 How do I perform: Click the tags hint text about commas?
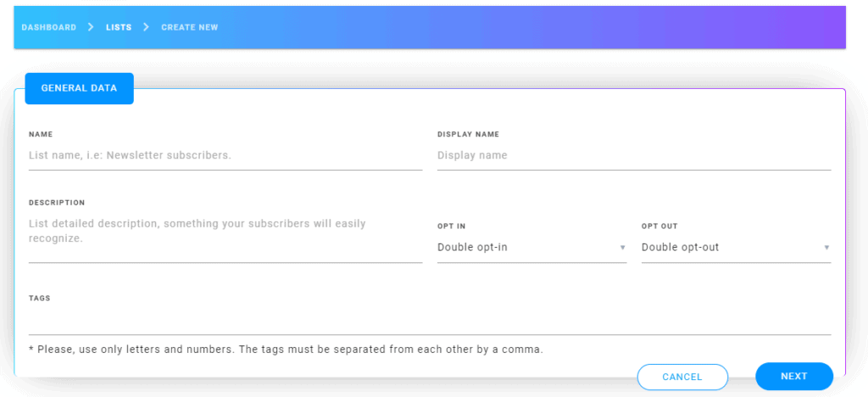tap(286, 350)
